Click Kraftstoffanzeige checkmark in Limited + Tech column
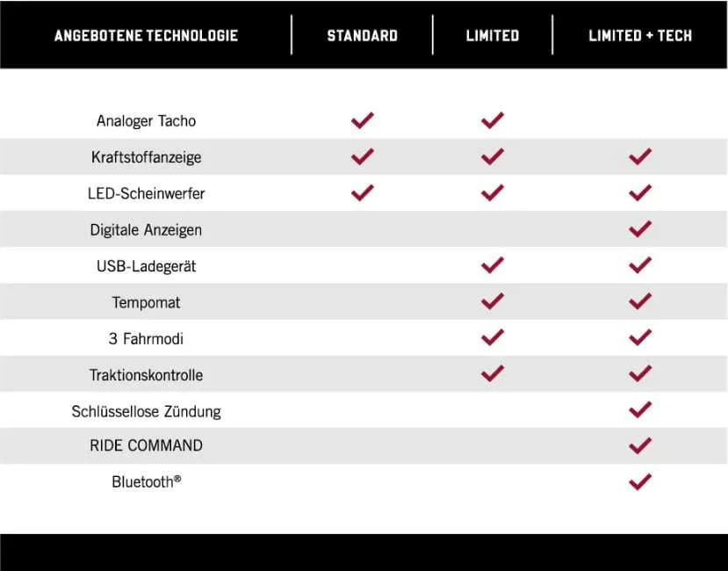Image resolution: width=728 pixels, height=571 pixels. coord(640,156)
